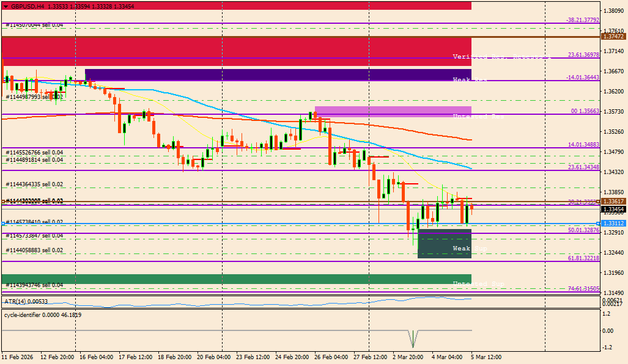The width and height of the screenshot is (628, 364).
Task: Select the Fibonacci label ending 1.32876
Action: (583, 230)
